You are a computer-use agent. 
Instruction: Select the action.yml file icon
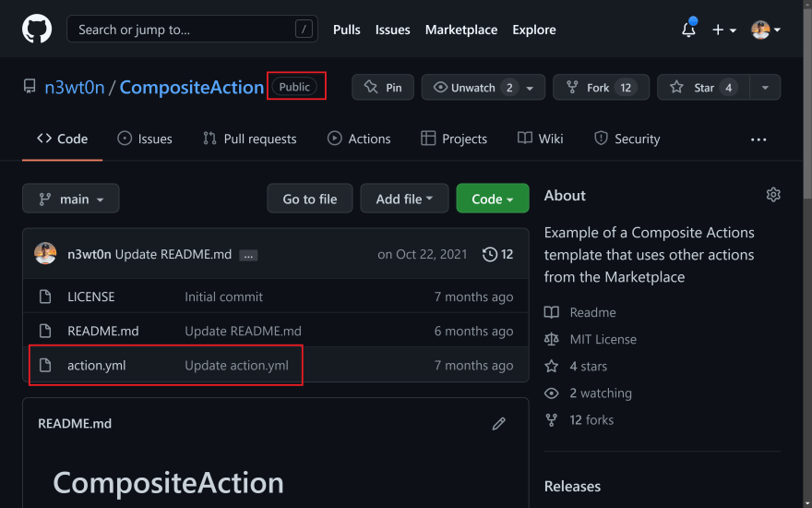pyautogui.click(x=45, y=366)
